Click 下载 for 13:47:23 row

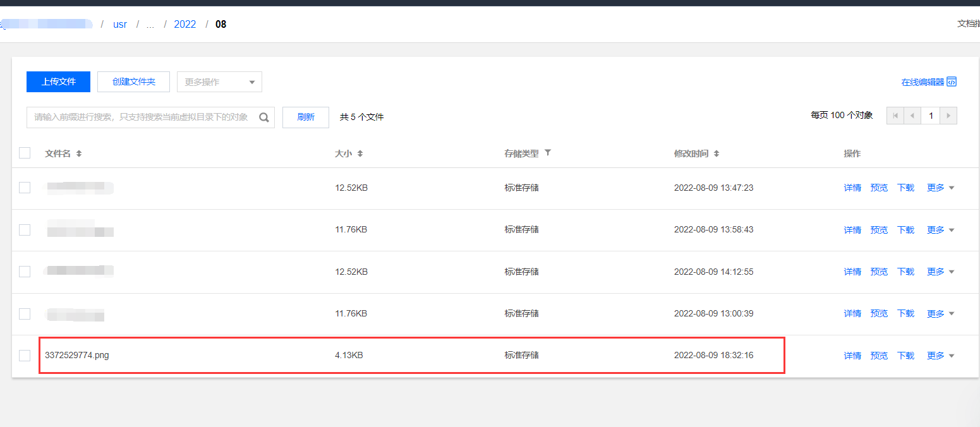[x=905, y=188]
